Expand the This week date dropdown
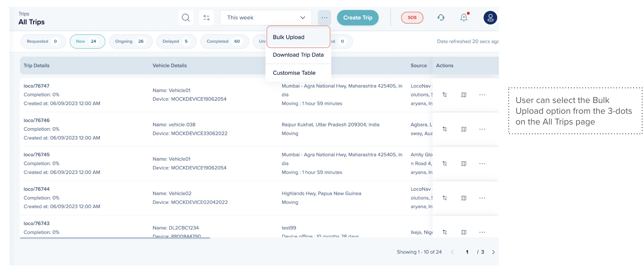The height and width of the screenshot is (272, 644). tap(266, 18)
